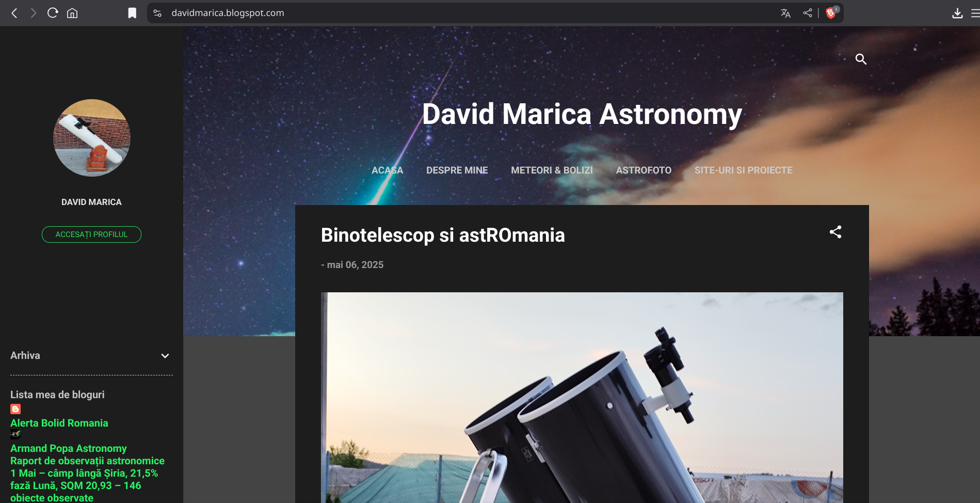The height and width of the screenshot is (503, 980).
Task: Open SITE-URI SI PROIECTE page
Action: click(743, 170)
